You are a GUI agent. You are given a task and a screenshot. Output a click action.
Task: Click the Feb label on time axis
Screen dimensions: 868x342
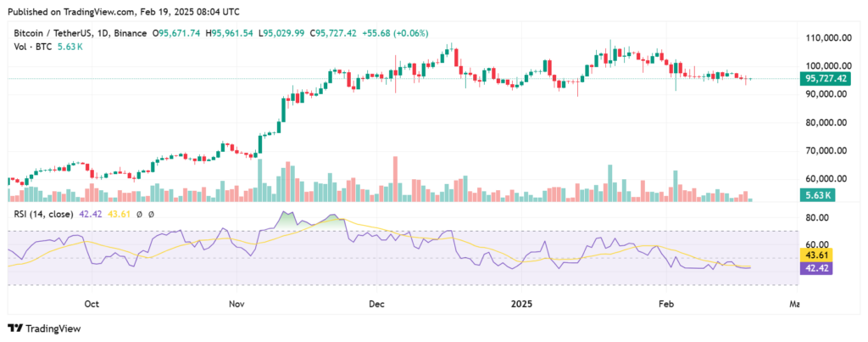(x=666, y=302)
